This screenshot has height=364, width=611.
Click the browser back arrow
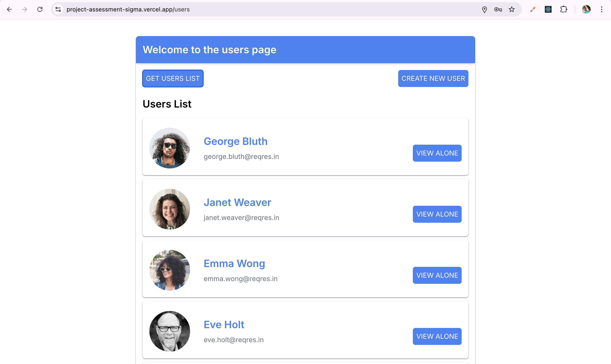9,9
